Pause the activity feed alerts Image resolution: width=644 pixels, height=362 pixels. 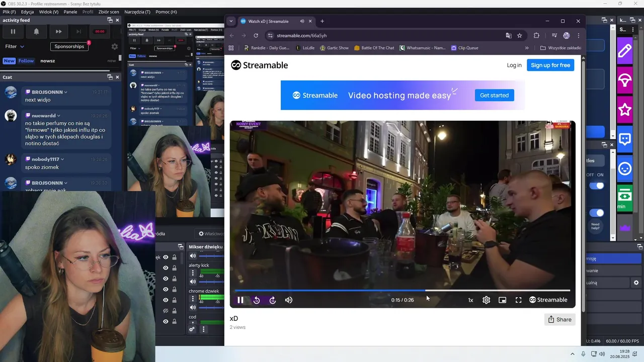pyautogui.click(x=13, y=31)
